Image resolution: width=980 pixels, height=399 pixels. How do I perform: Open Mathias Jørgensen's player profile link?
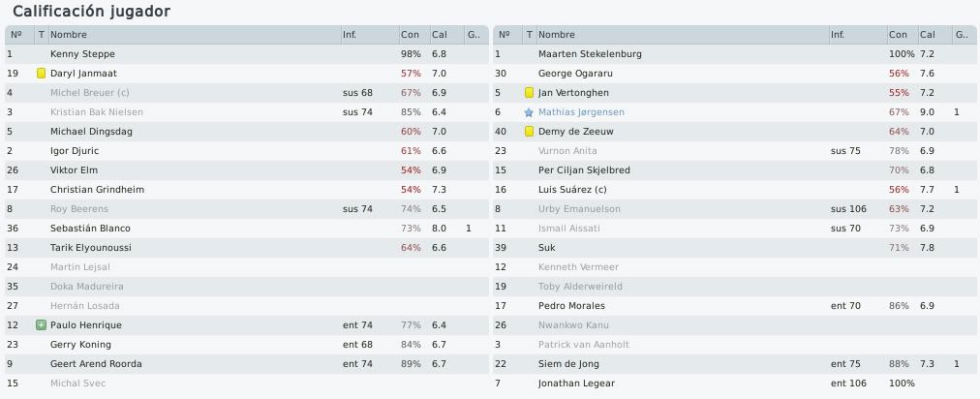coord(581,112)
